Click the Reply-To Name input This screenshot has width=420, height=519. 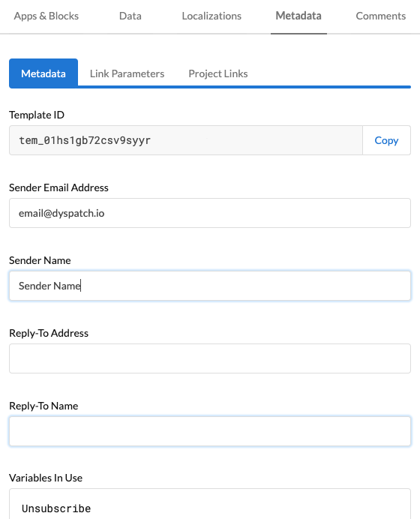210,431
